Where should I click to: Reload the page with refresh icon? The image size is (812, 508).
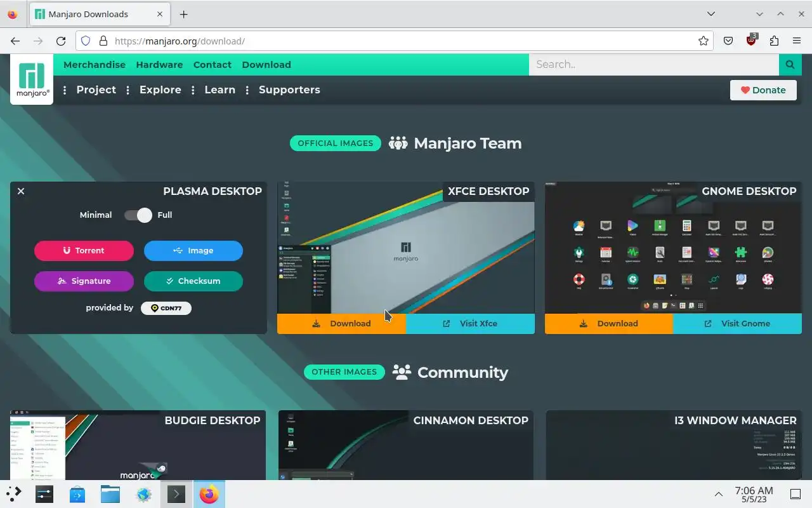[61, 41]
